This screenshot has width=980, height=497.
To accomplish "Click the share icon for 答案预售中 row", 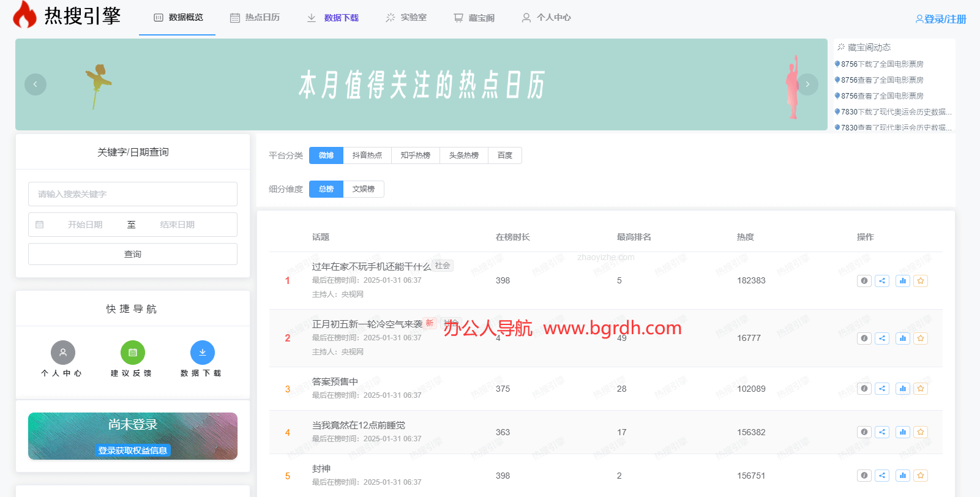I will tap(882, 389).
